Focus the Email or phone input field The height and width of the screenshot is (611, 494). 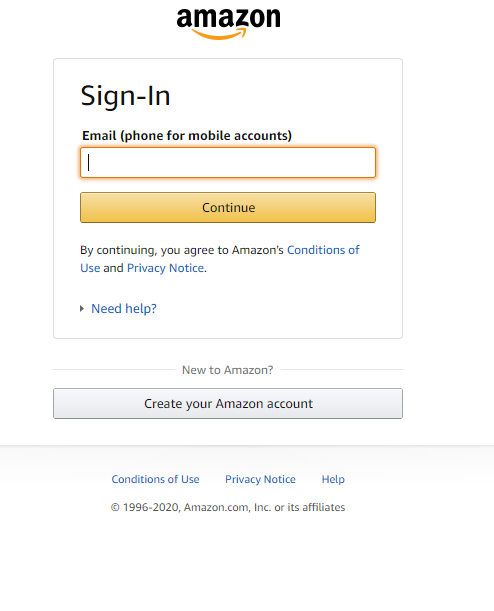(x=228, y=162)
